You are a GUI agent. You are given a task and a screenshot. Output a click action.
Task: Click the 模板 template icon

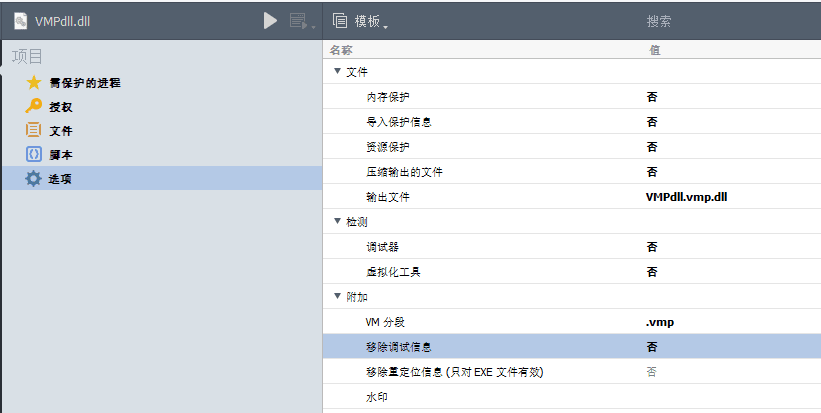[340, 21]
